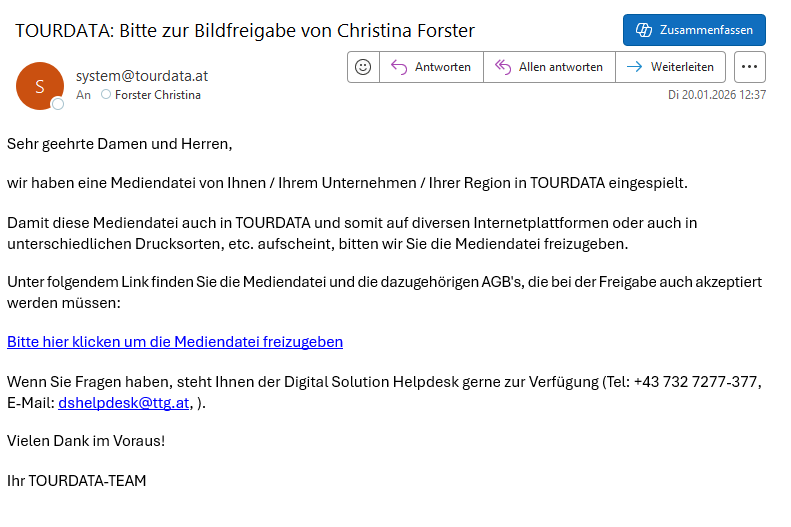The image size is (791, 527).
Task: Click the greeting Sehr geehrte Damen und Herren
Action: (x=120, y=144)
